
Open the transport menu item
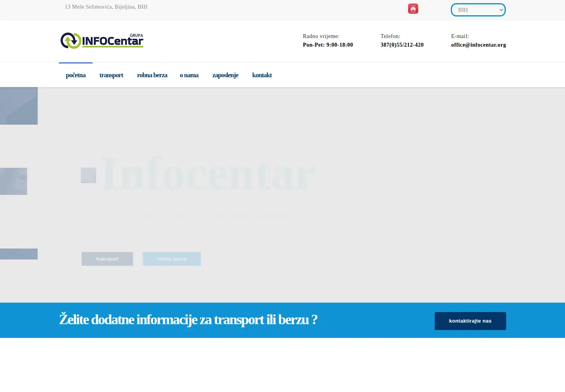[111, 75]
